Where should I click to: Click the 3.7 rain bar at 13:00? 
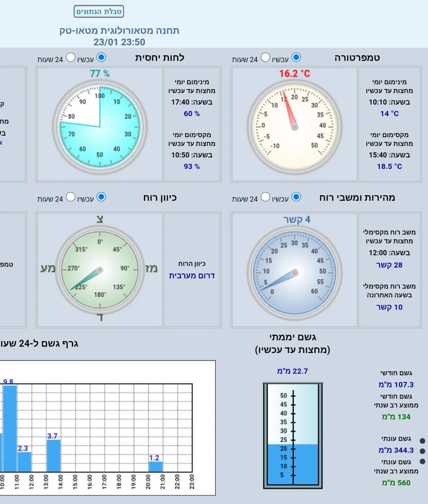click(x=54, y=456)
